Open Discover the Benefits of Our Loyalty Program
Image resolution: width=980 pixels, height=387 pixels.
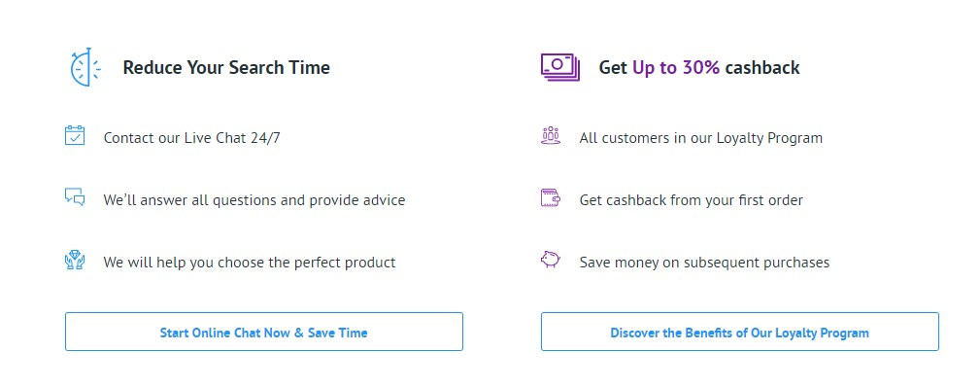(739, 332)
